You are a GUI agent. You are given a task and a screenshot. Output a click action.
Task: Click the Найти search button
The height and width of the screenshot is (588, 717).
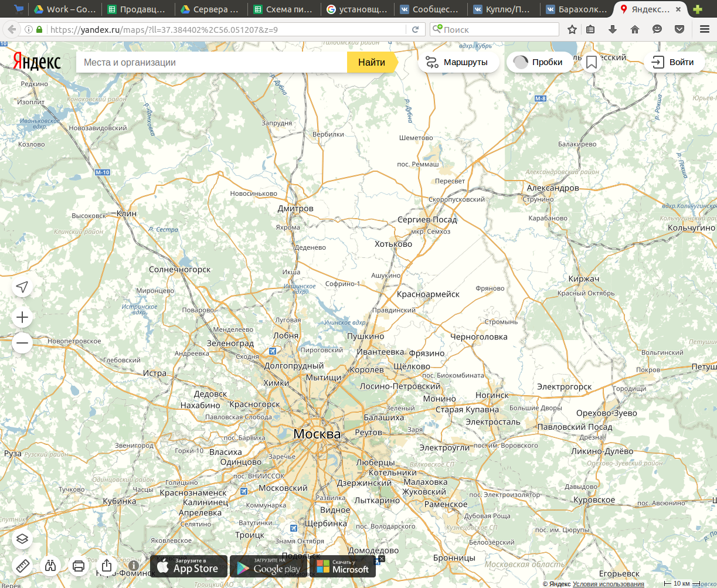point(372,62)
